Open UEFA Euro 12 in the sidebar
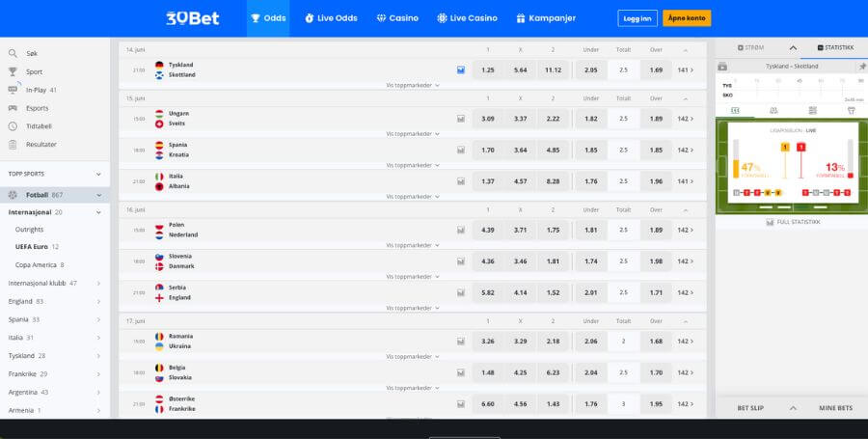This screenshot has width=868, height=439. click(37, 246)
